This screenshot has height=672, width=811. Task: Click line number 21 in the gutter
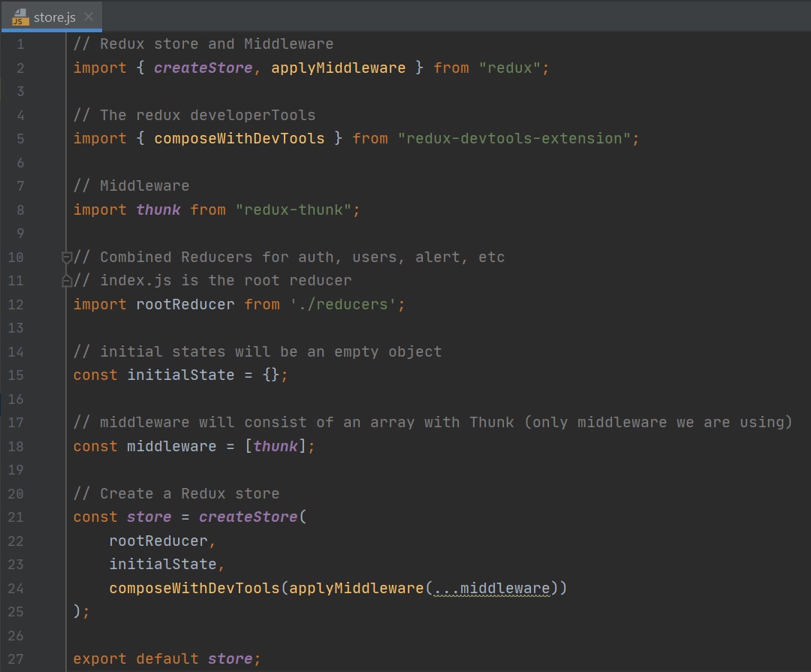pyautogui.click(x=16, y=517)
